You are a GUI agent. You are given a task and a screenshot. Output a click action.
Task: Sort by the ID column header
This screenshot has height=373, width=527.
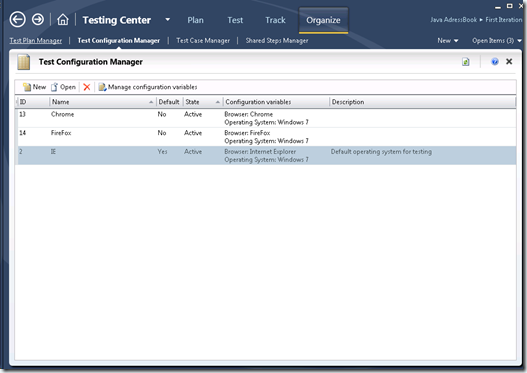click(33, 102)
